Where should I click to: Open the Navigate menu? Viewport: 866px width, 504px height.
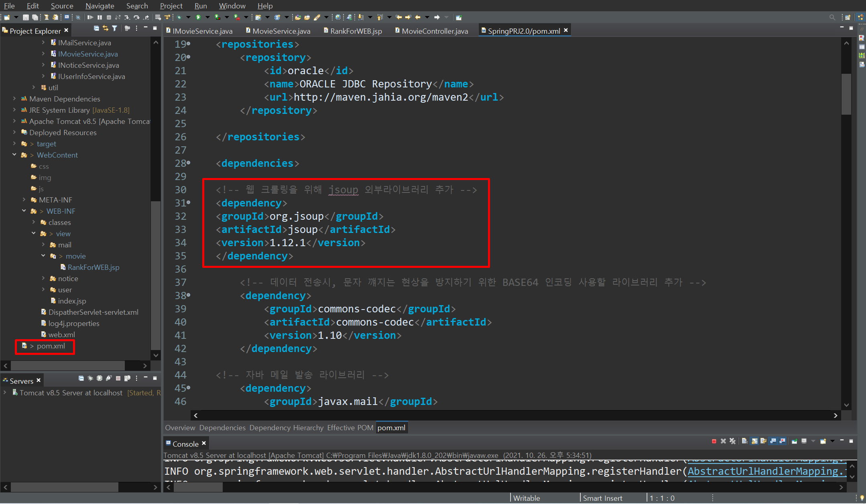(100, 6)
